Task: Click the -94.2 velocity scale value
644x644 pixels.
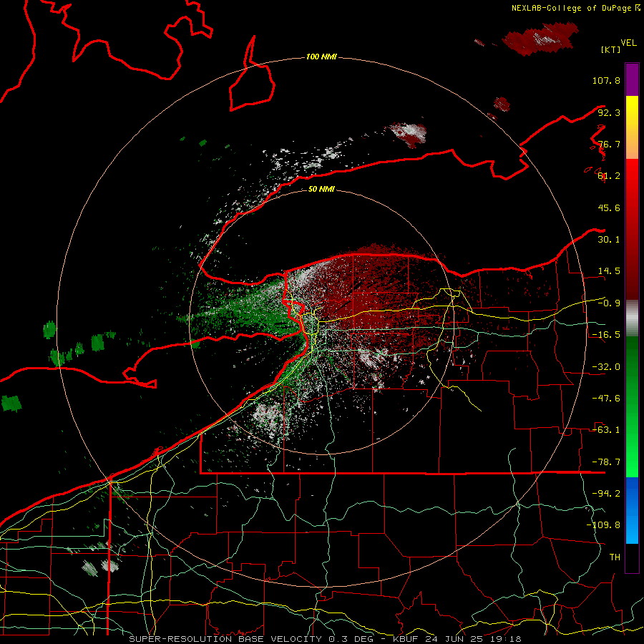Action: tap(606, 493)
